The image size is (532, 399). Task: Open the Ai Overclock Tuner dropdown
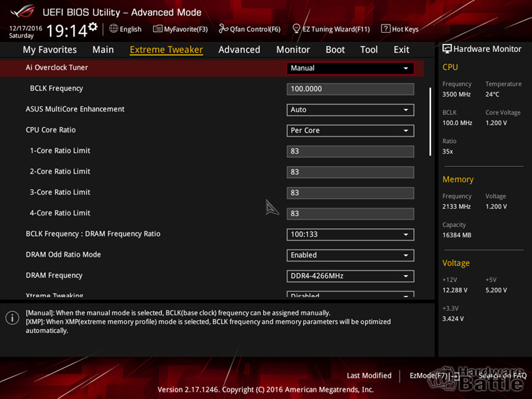[350, 68]
